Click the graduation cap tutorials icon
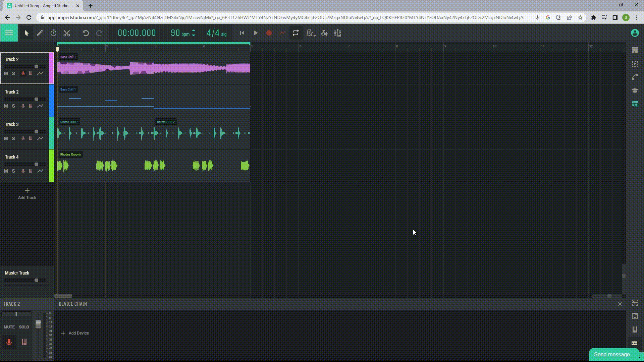 tap(635, 90)
